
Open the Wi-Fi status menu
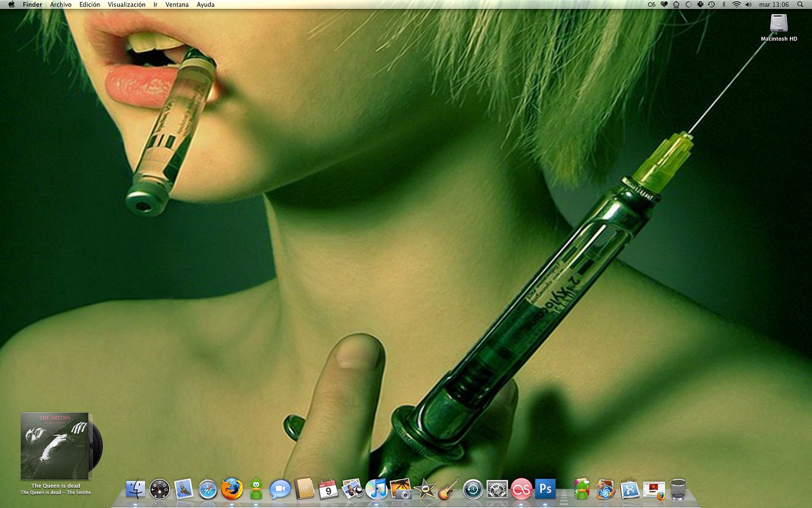point(736,5)
